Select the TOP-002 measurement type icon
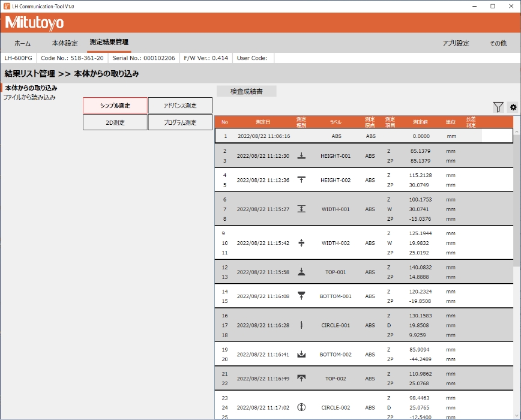Viewport: 521px width, 420px height. tap(301, 378)
